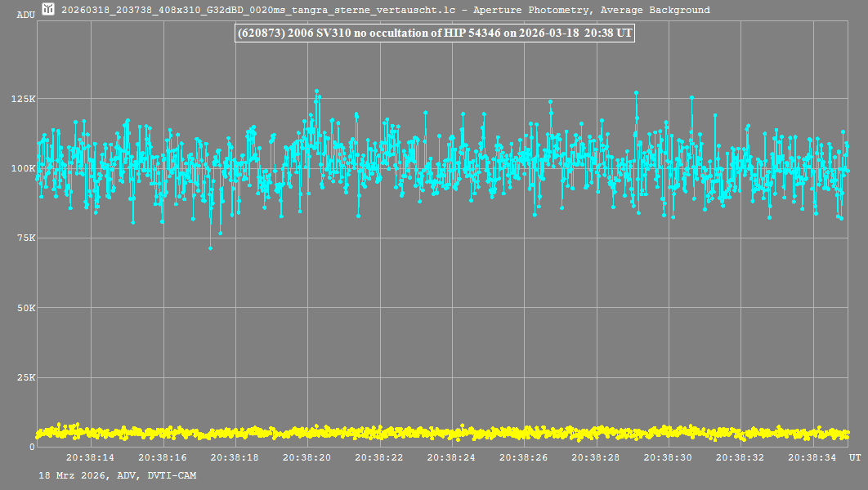Select the 20:38:22 time tick label
Image resolution: width=868 pixels, height=490 pixels.
tap(379, 458)
